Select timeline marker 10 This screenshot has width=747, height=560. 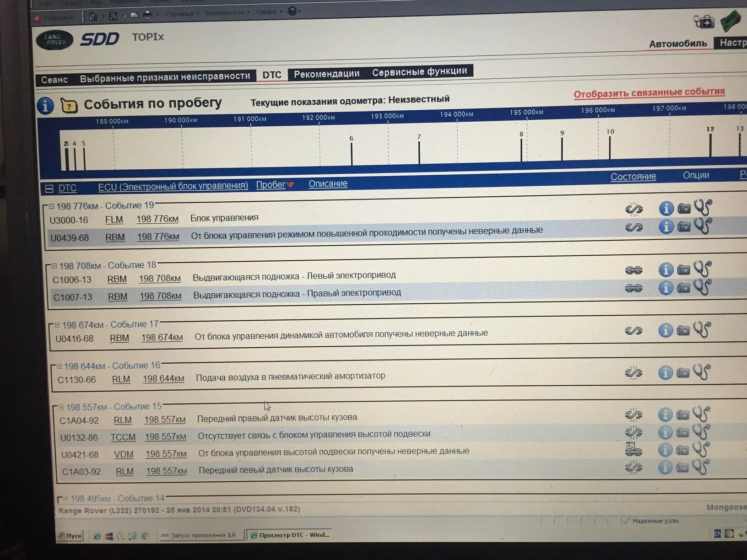[x=610, y=144]
